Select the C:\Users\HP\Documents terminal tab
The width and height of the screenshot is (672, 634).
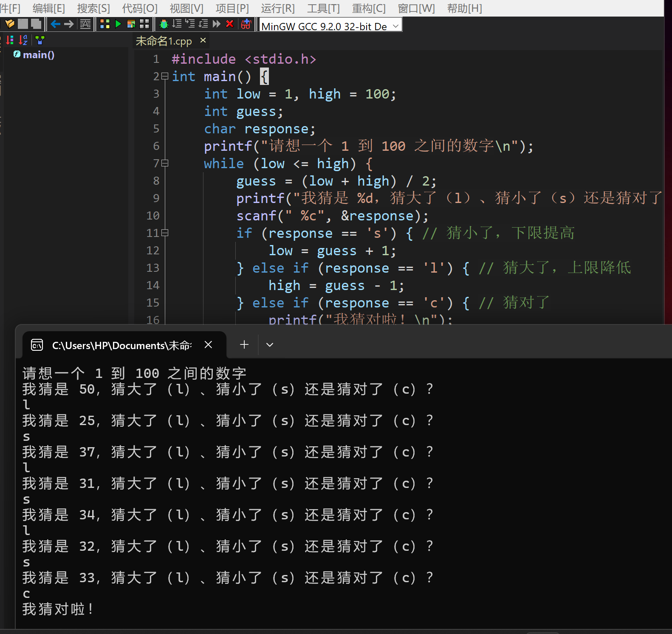tap(122, 345)
